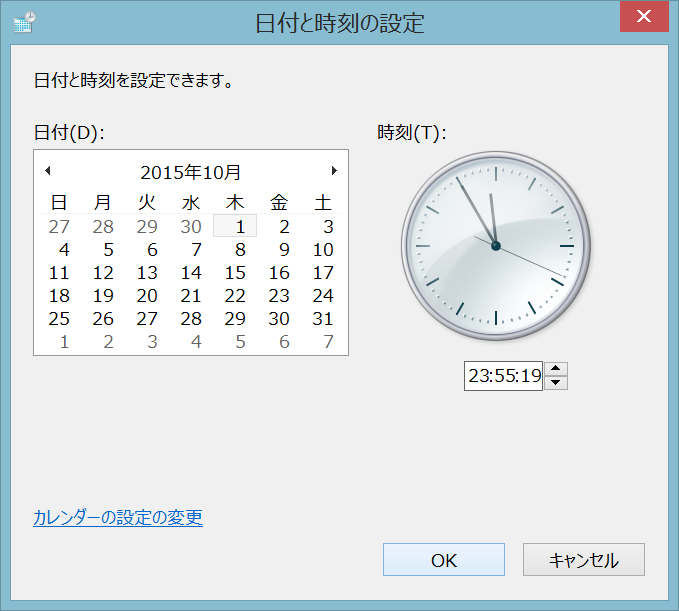The width and height of the screenshot is (679, 611).
Task: Select September 28 in the grayed-out first row
Action: tap(103, 227)
